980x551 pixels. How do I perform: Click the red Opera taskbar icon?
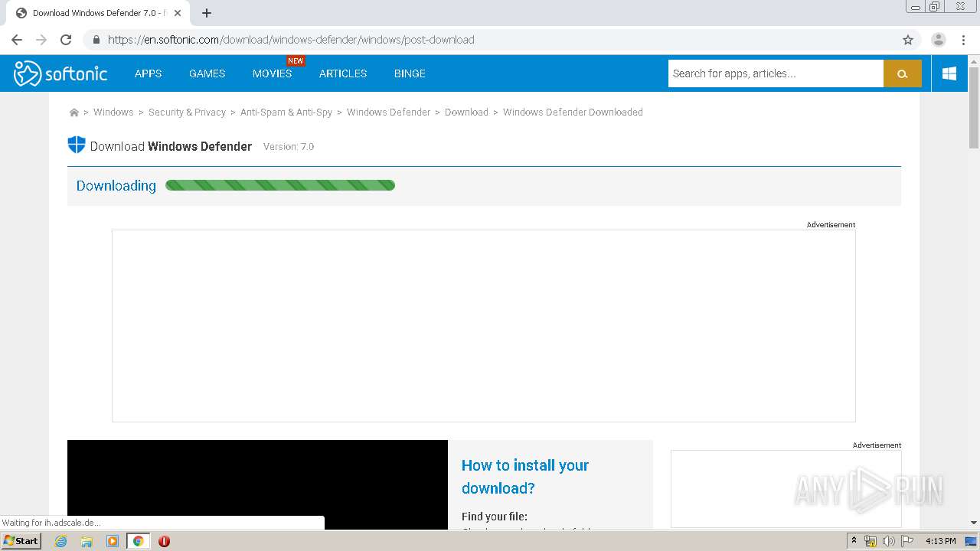[x=164, y=541]
